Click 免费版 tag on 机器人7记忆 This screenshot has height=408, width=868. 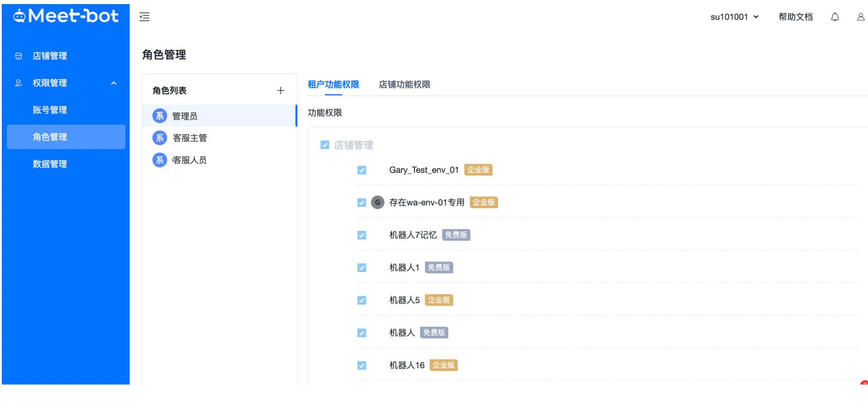coord(456,235)
